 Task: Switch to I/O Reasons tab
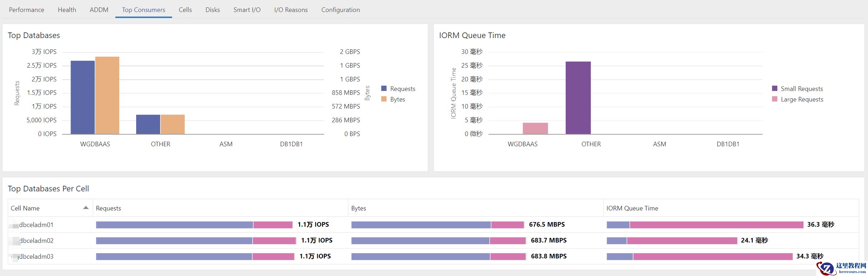[291, 10]
